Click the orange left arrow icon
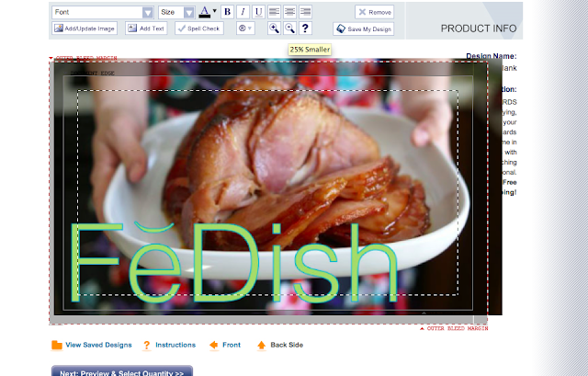The height and width of the screenshot is (376, 588). pyautogui.click(x=213, y=345)
